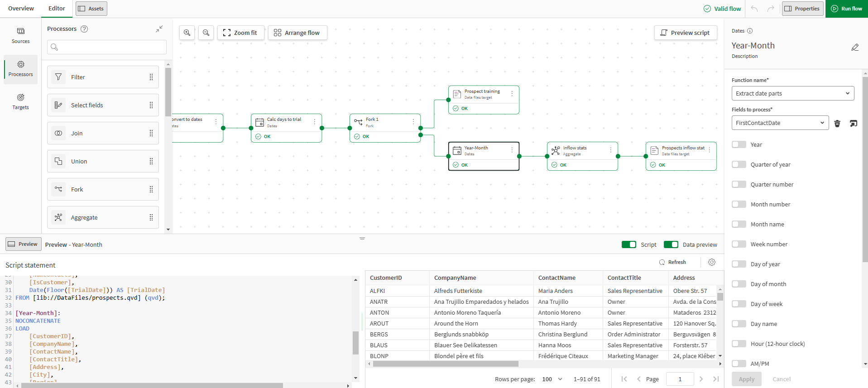
Task: Collapse the Processors panel
Action: pos(159,29)
